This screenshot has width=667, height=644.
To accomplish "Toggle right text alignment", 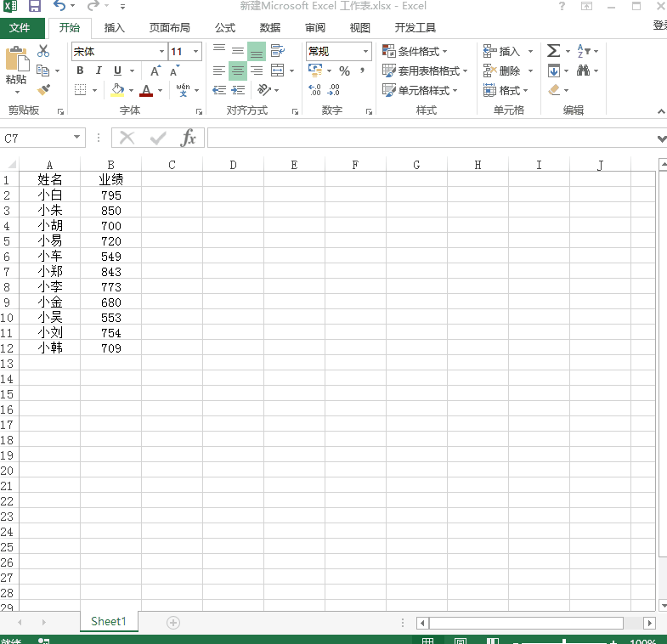I will click(x=257, y=71).
